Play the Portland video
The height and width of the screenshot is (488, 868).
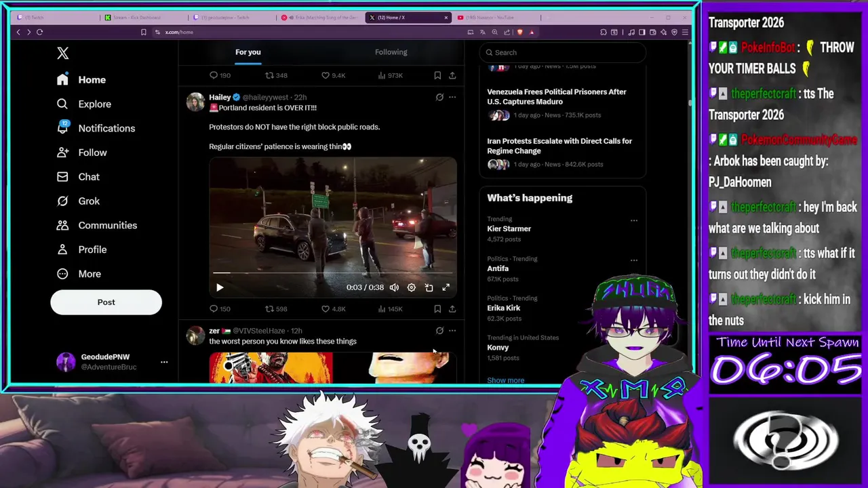[x=220, y=288]
